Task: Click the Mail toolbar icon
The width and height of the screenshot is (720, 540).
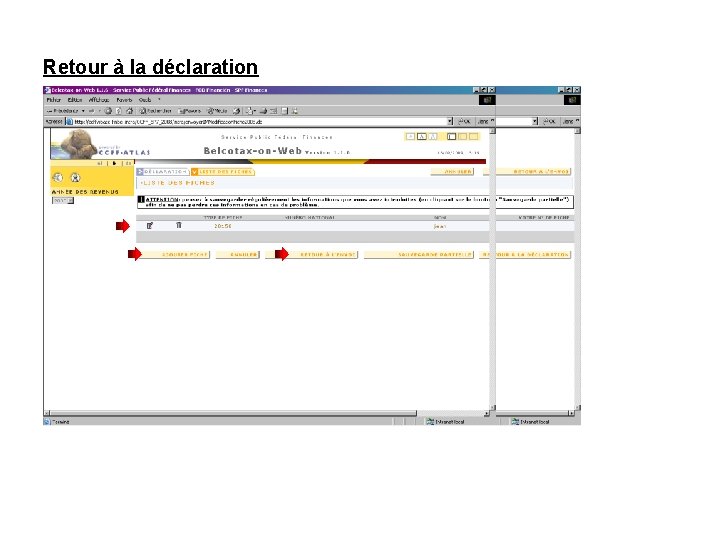Action: click(x=250, y=111)
